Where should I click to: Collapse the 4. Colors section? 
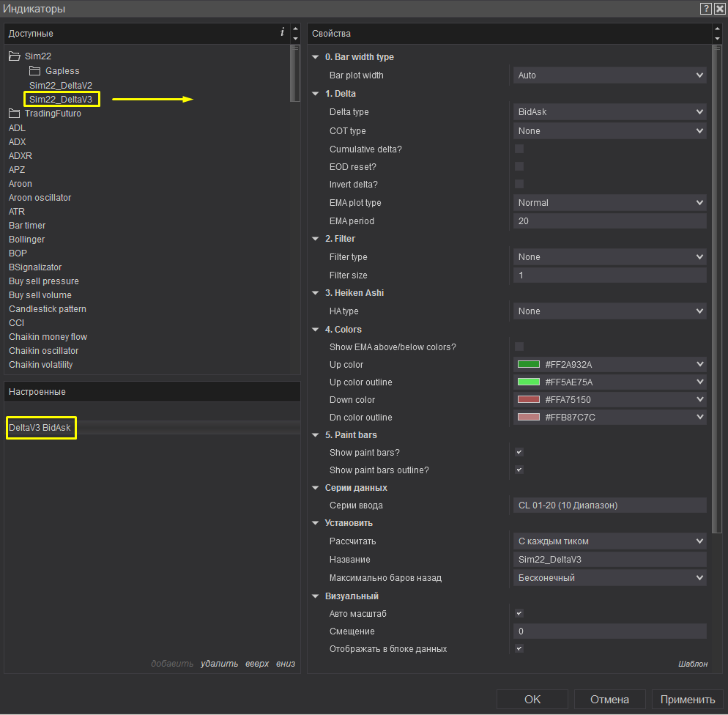click(316, 330)
